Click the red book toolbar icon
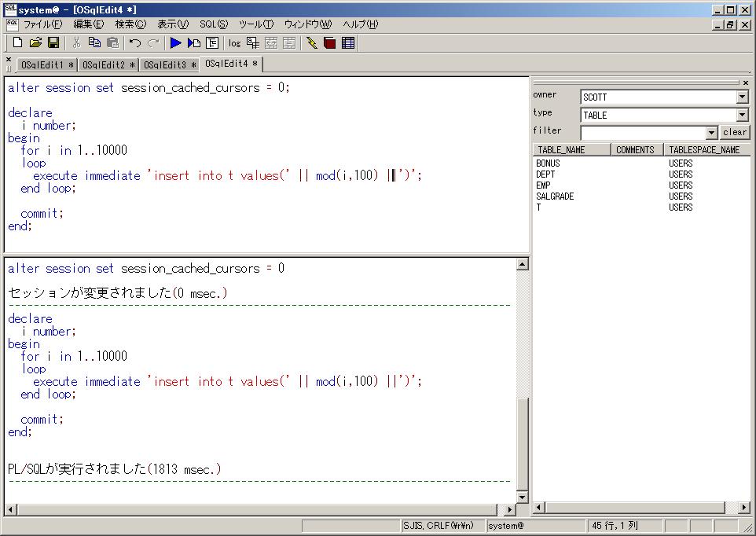 329,42
